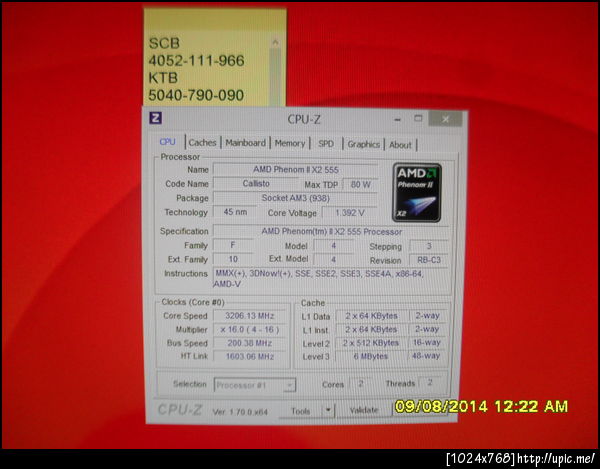Viewport: 600px width, 469px height.
Task: Switch to the CPU tab
Action: [x=167, y=142]
